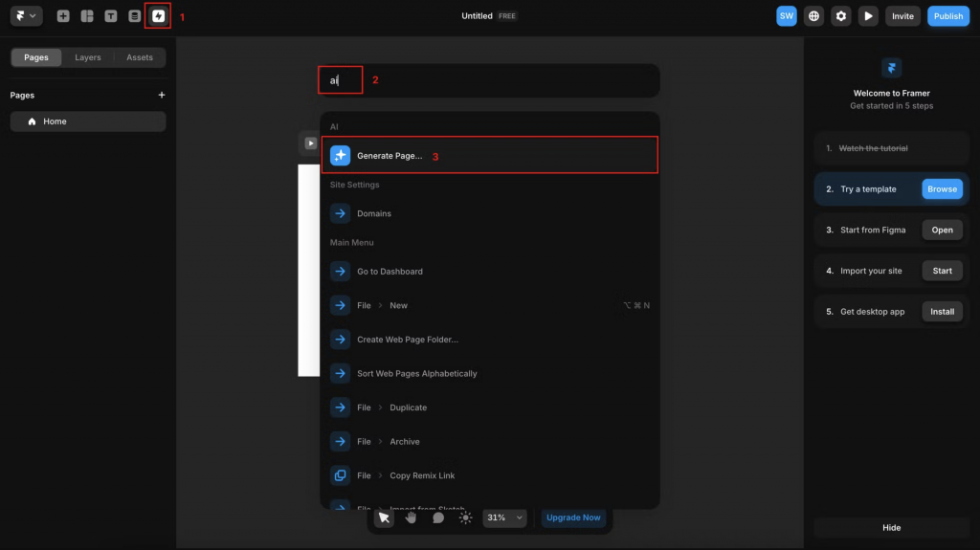Click Open for Start from Figma
Viewport: 980px width, 550px height.
point(942,230)
